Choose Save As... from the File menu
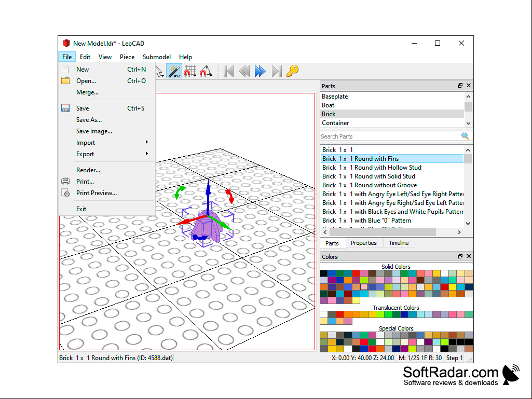532x399 pixels. tap(107, 120)
